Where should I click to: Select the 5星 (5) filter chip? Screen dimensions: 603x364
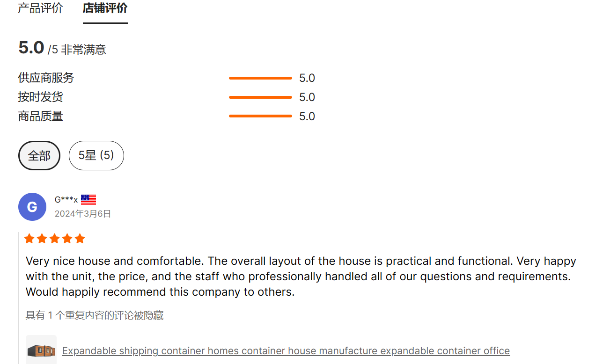pos(96,155)
